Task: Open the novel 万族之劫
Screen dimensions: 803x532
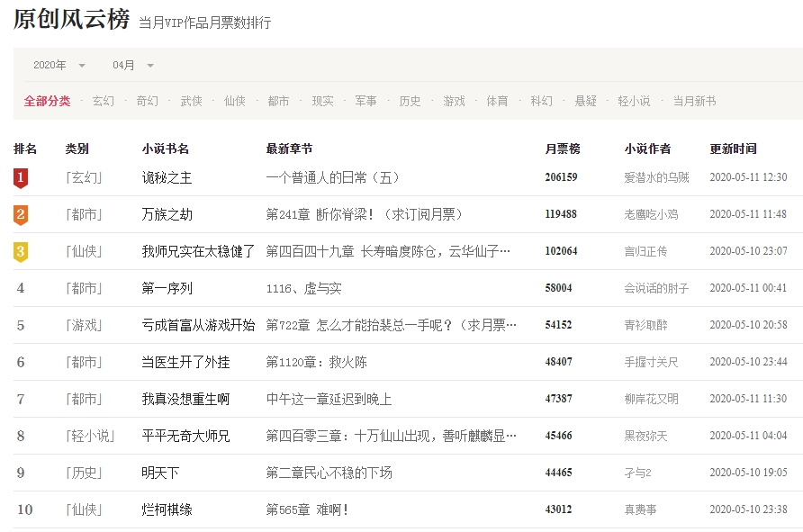Action: tap(167, 215)
